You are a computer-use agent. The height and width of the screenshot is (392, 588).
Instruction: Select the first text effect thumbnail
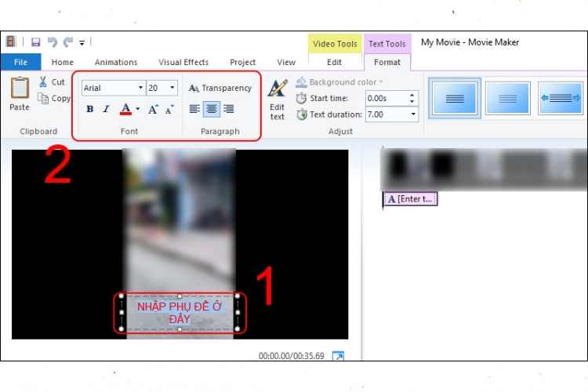[x=455, y=98]
